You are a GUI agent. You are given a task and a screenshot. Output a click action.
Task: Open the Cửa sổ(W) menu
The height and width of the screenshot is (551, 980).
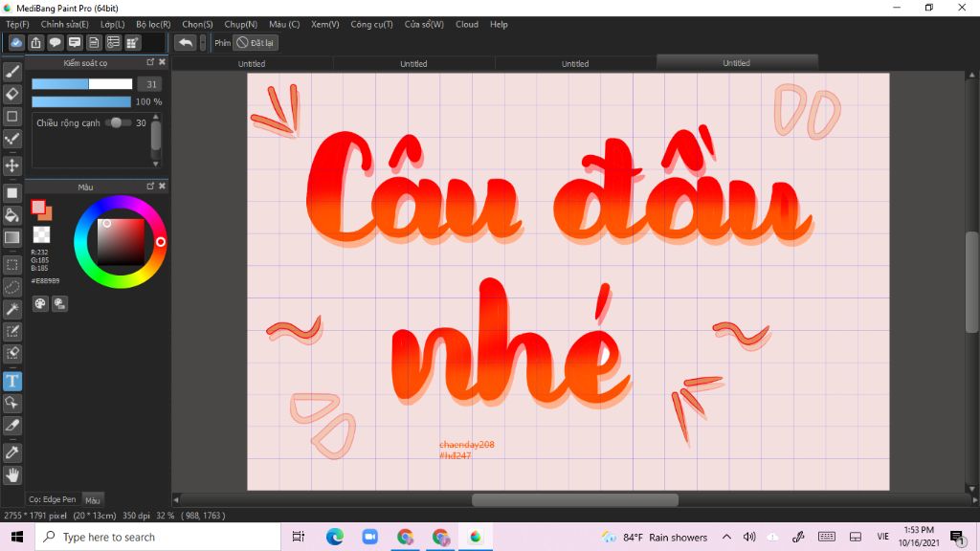[x=424, y=24]
